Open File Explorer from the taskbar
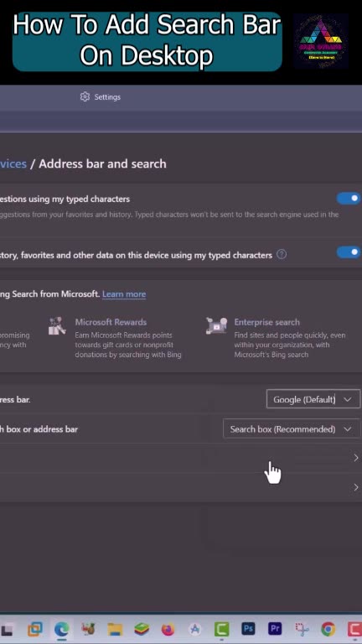 116,629
